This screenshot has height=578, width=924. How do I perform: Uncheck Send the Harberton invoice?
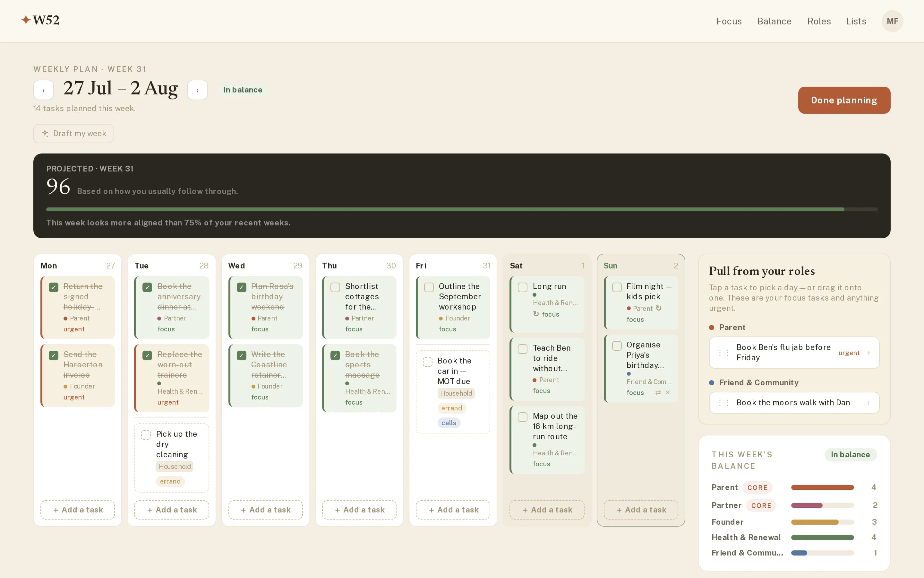pos(54,355)
